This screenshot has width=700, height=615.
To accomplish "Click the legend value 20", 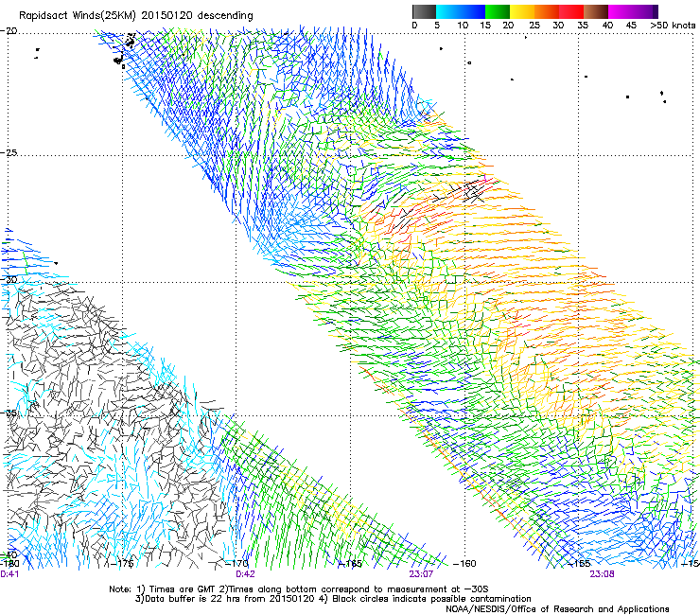I will tap(508, 26).
